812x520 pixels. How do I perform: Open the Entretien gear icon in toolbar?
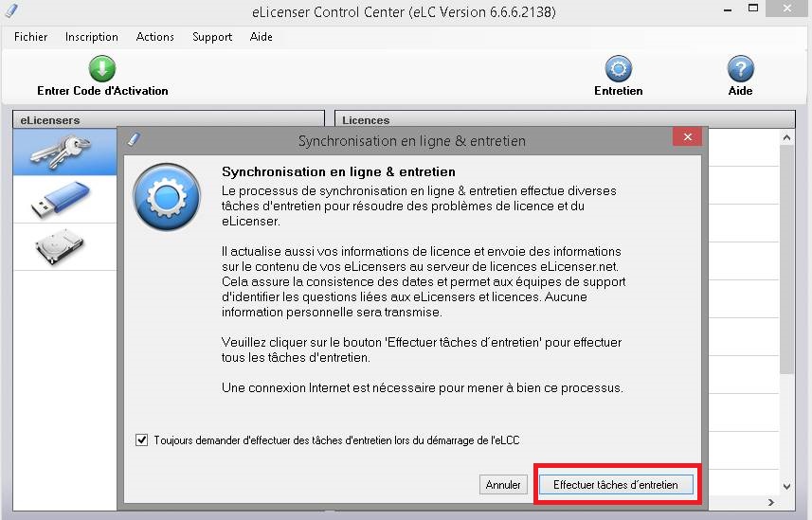[x=619, y=68]
